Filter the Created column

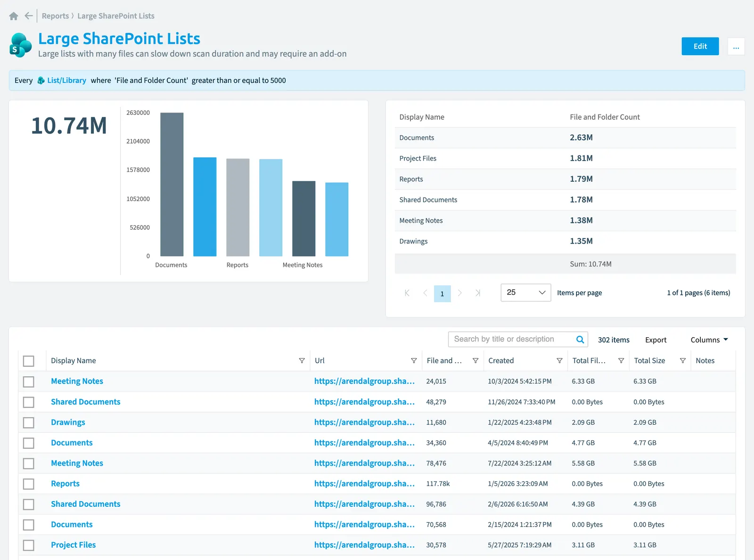pos(559,361)
